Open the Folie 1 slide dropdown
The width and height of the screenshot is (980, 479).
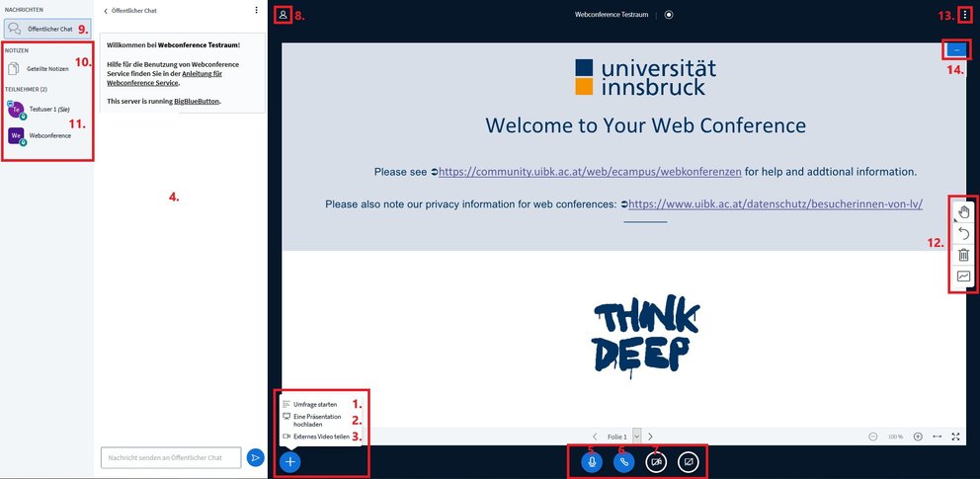(x=637, y=436)
